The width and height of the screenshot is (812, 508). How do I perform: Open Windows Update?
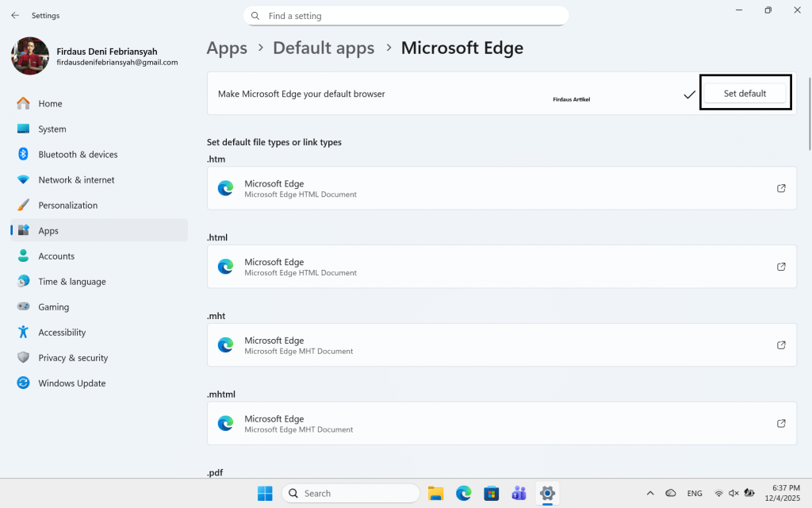coord(99,383)
